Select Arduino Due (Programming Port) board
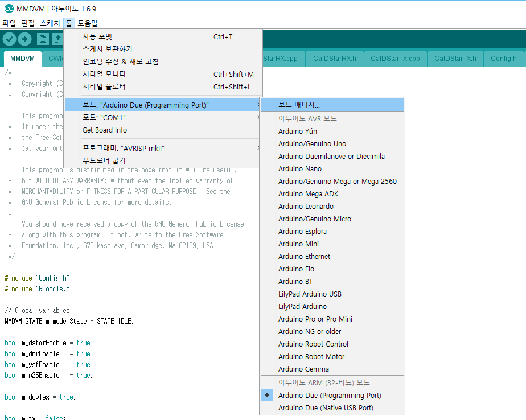The width and height of the screenshot is (526, 420). point(332,395)
